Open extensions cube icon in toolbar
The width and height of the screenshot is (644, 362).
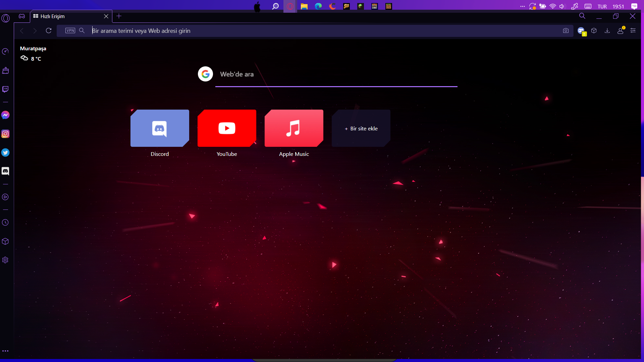coord(594,31)
